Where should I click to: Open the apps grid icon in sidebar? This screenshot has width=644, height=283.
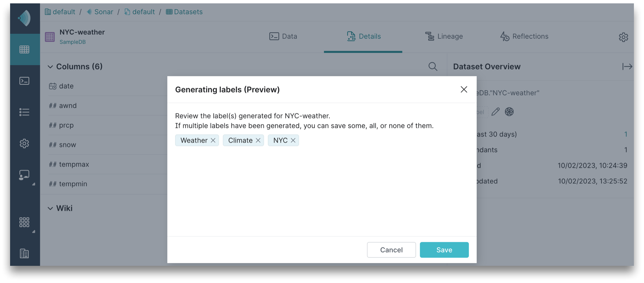25,222
